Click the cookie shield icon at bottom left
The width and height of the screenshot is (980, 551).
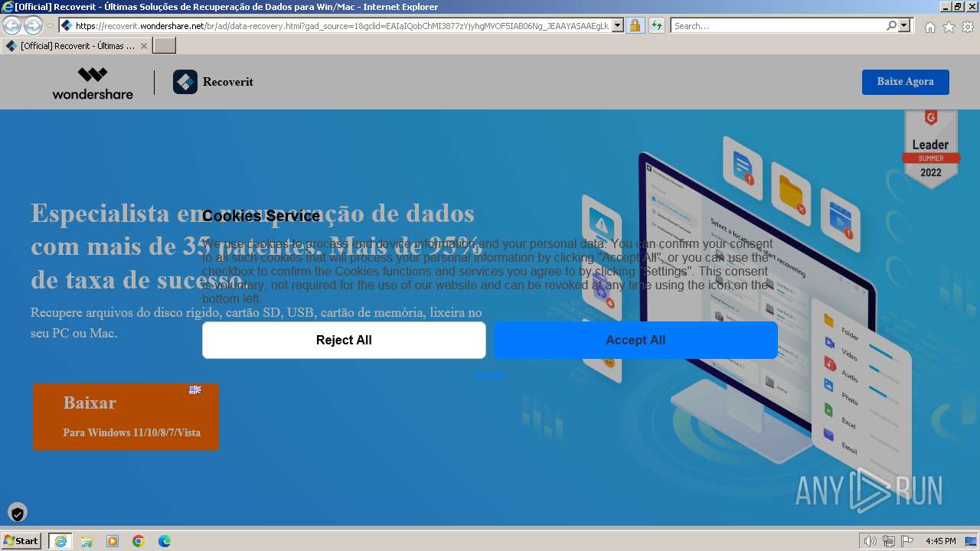point(17,513)
